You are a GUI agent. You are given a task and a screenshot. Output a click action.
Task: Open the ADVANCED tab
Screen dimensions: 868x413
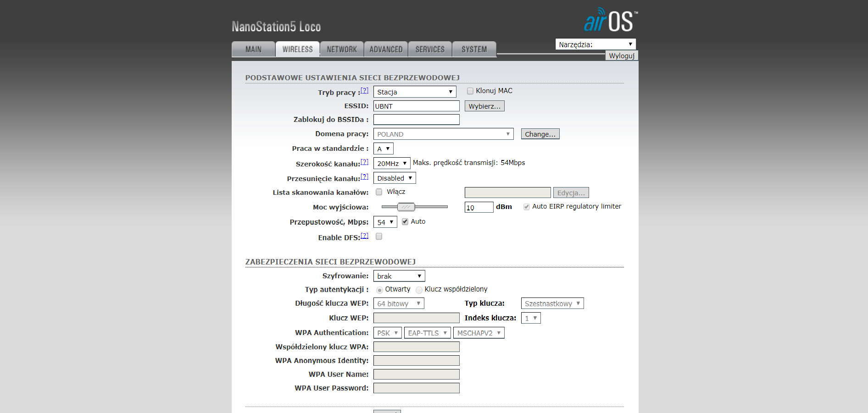[386, 49]
